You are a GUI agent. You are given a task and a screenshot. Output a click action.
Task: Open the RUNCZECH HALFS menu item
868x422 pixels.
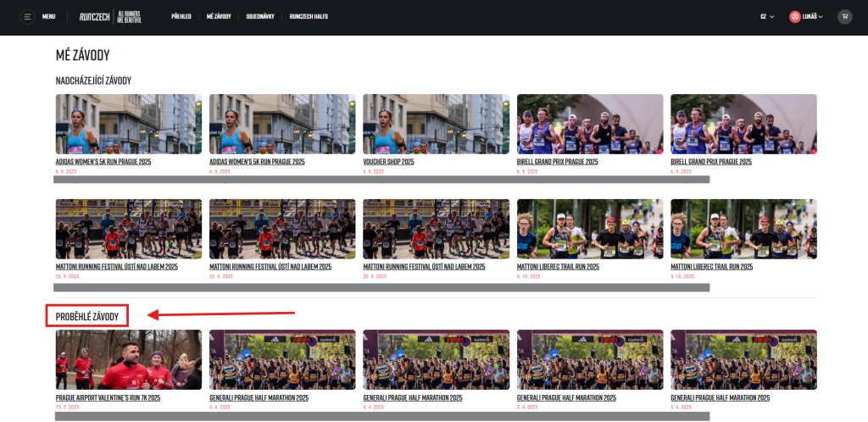point(309,17)
